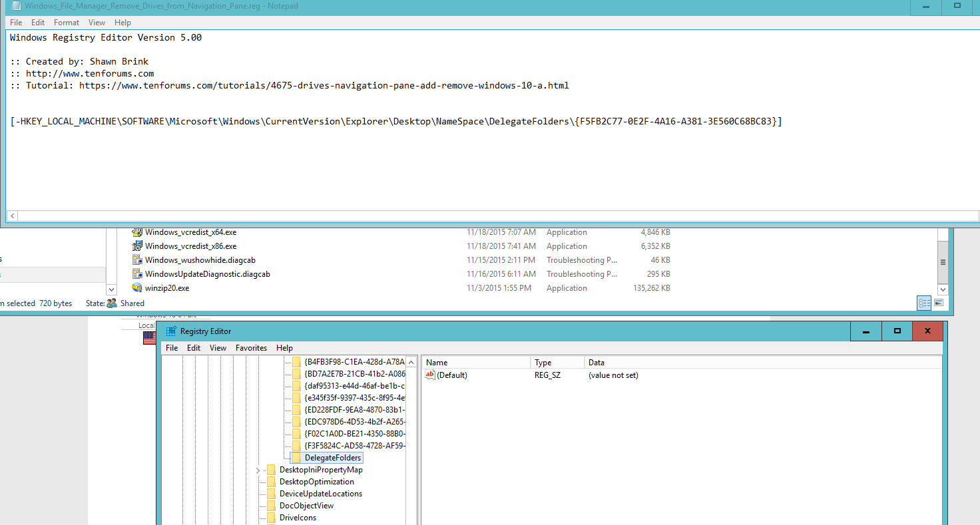This screenshot has height=525, width=980.
Task: Select {BD7A2E7B-21CB-41b2 registry key
Action: pos(355,374)
